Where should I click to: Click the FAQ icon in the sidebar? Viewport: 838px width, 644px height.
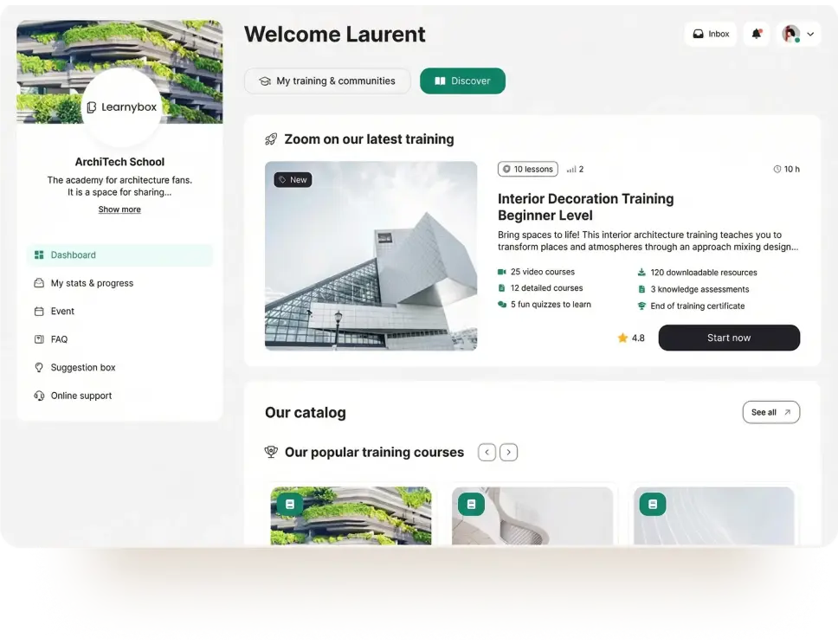(38, 339)
